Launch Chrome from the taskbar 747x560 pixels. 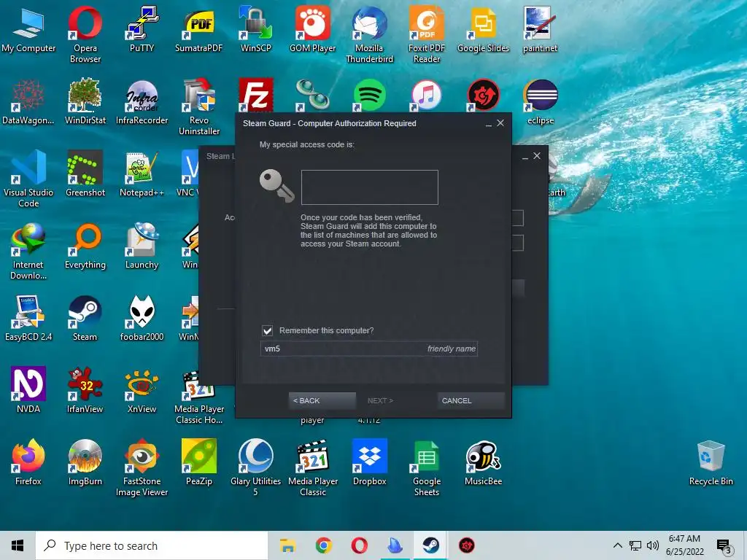pyautogui.click(x=323, y=545)
